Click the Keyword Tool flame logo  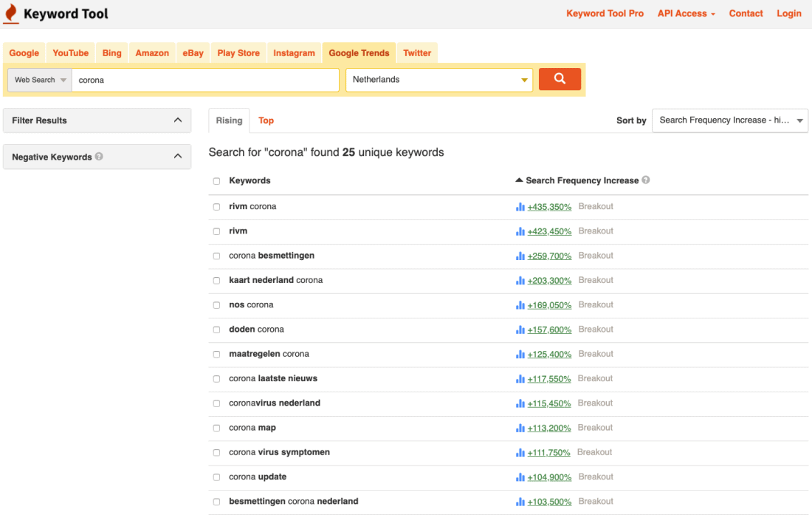[11, 13]
